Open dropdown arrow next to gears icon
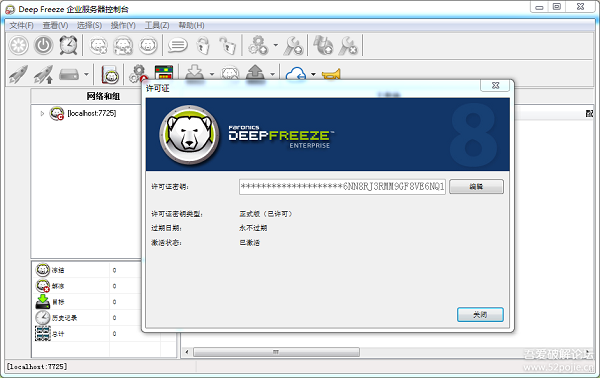Viewport: 600px width, 378px height. pyautogui.click(x=276, y=46)
